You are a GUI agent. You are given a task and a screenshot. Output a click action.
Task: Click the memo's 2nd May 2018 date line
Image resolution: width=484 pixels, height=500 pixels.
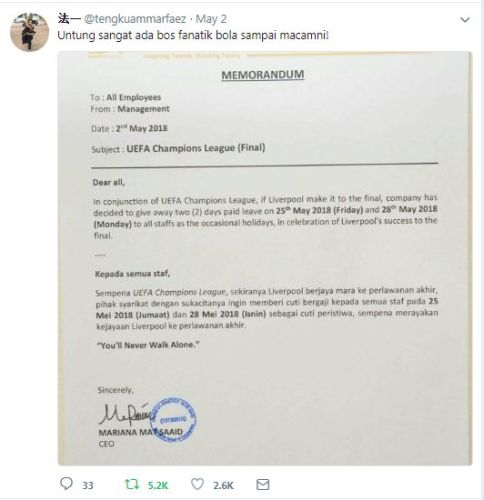(x=129, y=128)
